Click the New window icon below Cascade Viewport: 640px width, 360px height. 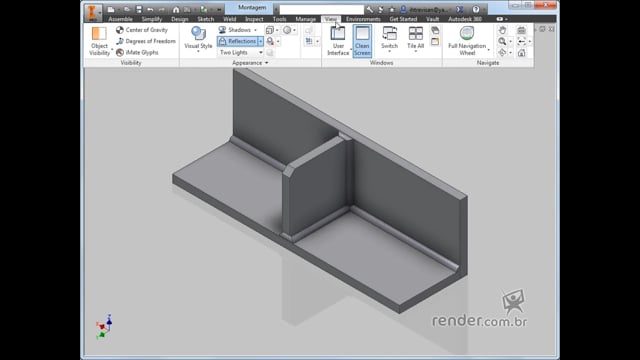pos(435,41)
